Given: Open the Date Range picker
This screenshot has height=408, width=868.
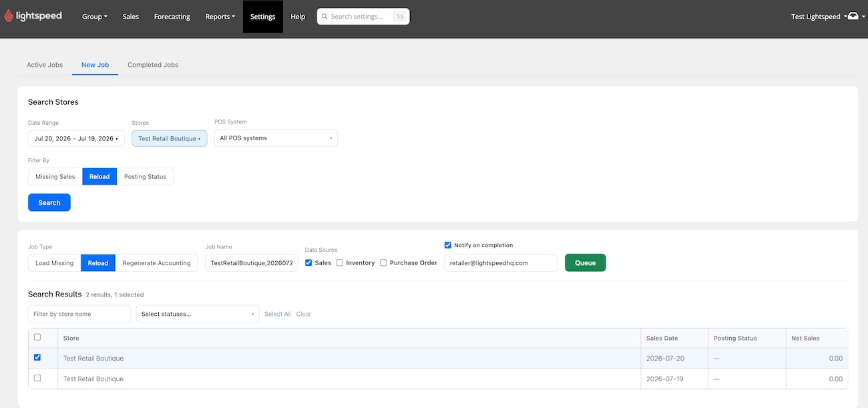Looking at the screenshot, I should (x=76, y=138).
